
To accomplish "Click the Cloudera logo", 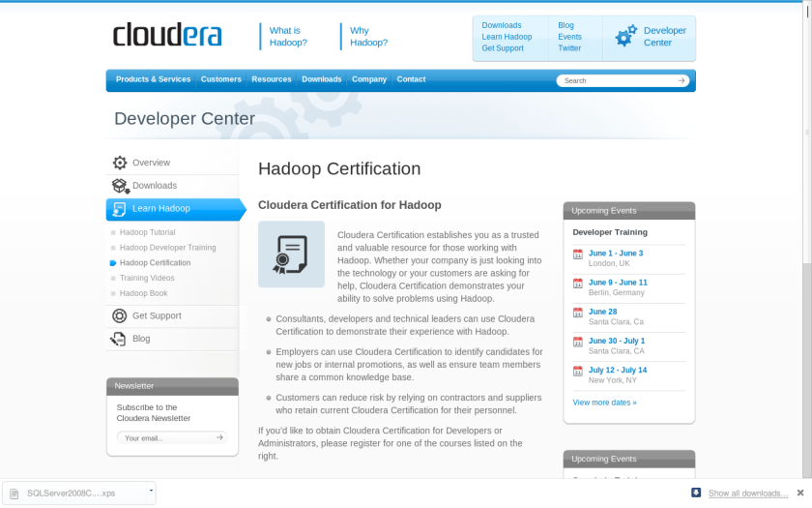I will [x=167, y=36].
